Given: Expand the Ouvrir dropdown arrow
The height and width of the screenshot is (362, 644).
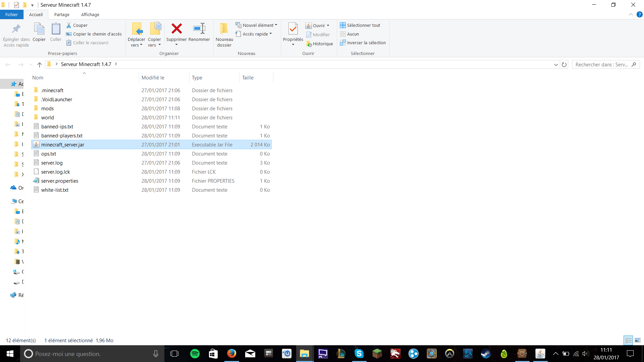Looking at the screenshot, I should (328, 25).
